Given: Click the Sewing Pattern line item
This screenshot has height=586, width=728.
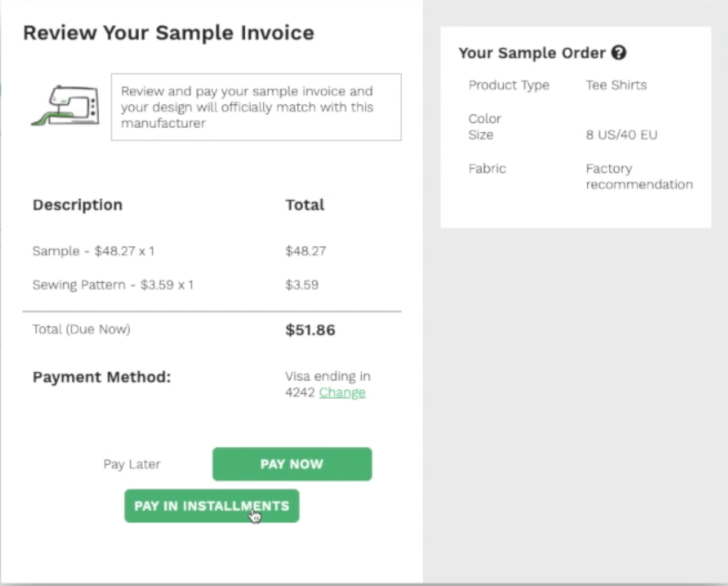Looking at the screenshot, I should (113, 285).
